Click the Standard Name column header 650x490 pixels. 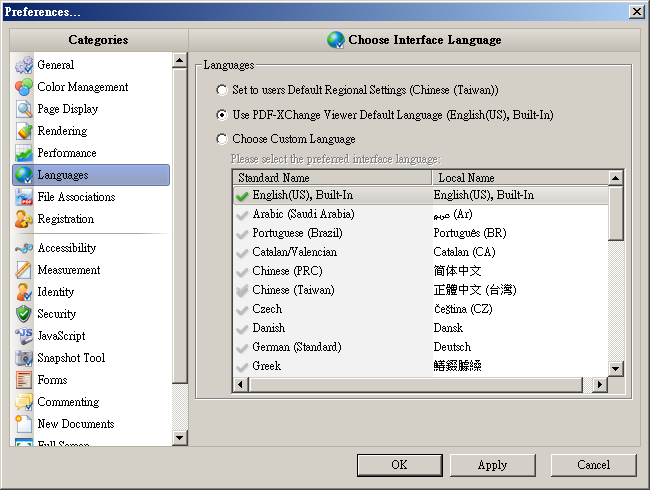point(332,178)
